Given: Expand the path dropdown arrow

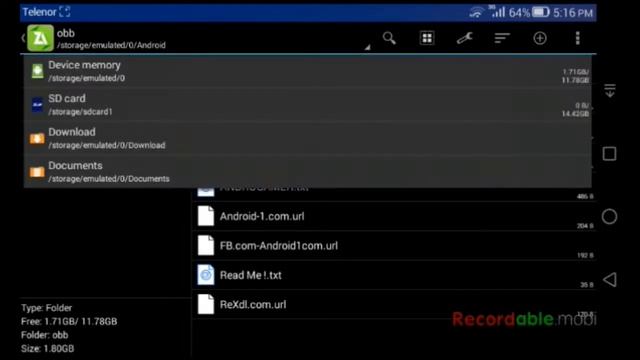Looking at the screenshot, I should coord(367,47).
